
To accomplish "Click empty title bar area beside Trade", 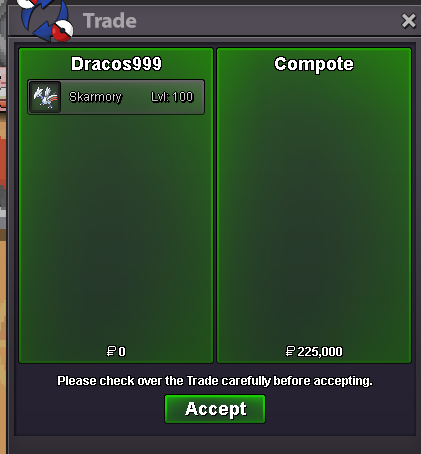I will pos(267,21).
